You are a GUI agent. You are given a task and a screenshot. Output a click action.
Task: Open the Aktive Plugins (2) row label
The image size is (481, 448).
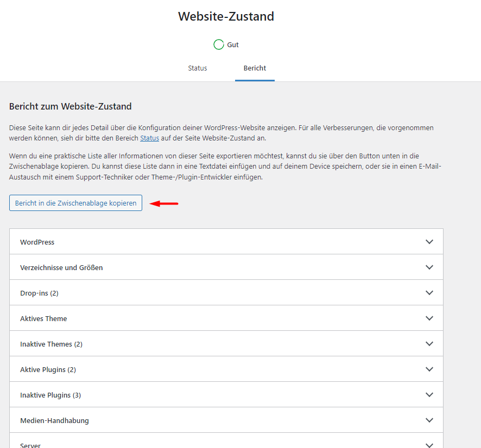point(48,369)
